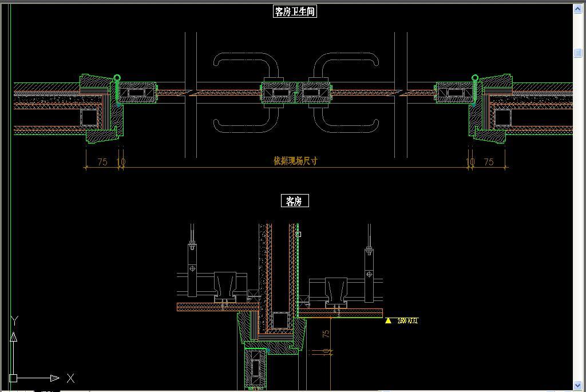Screen dimensions: 586x392
Task: Click the vertical scrollbar down arrow
Action: click(x=578, y=385)
